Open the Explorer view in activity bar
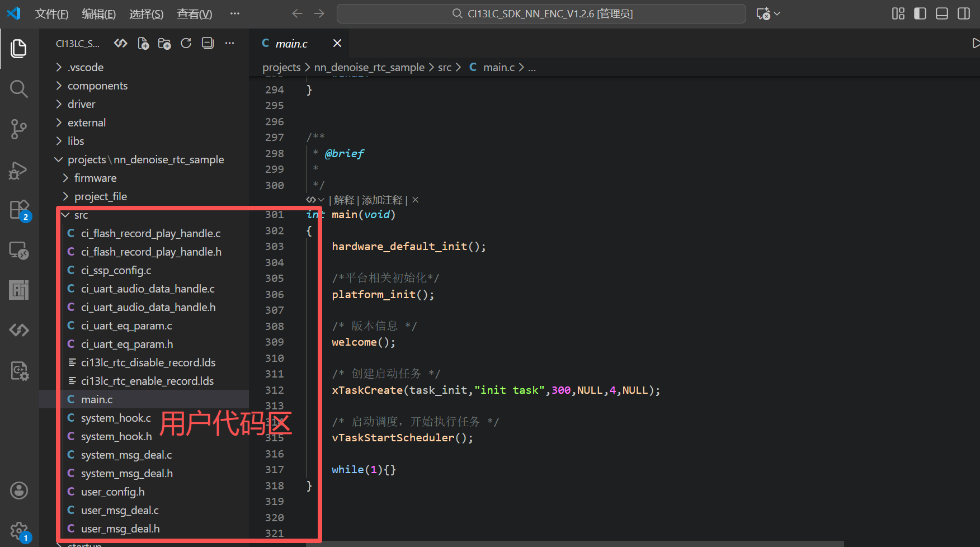 point(18,49)
